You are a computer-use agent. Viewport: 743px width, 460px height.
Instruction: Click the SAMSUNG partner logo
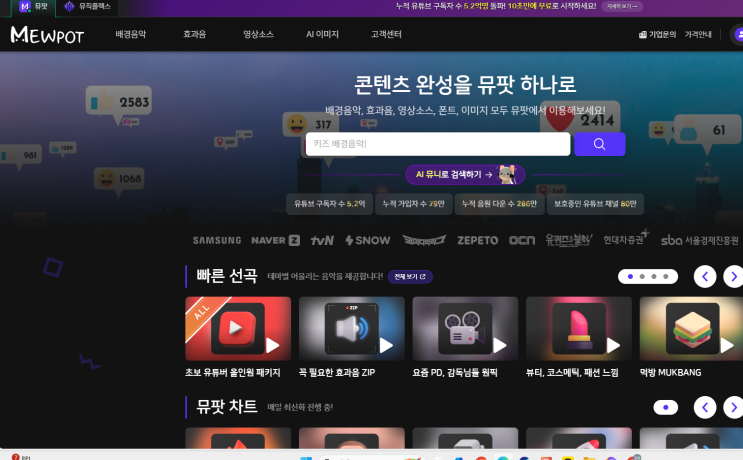point(217,241)
